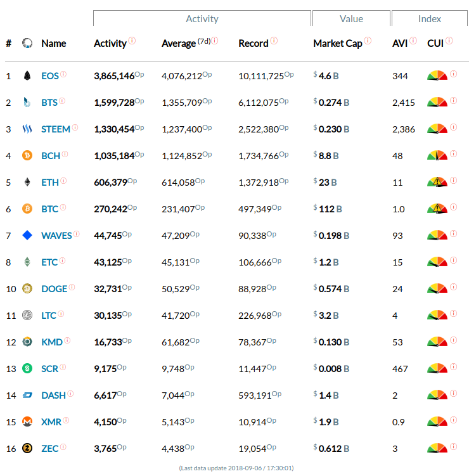Click the Dogecoin (DOGE) logo icon
The image size is (469, 476).
click(27, 289)
